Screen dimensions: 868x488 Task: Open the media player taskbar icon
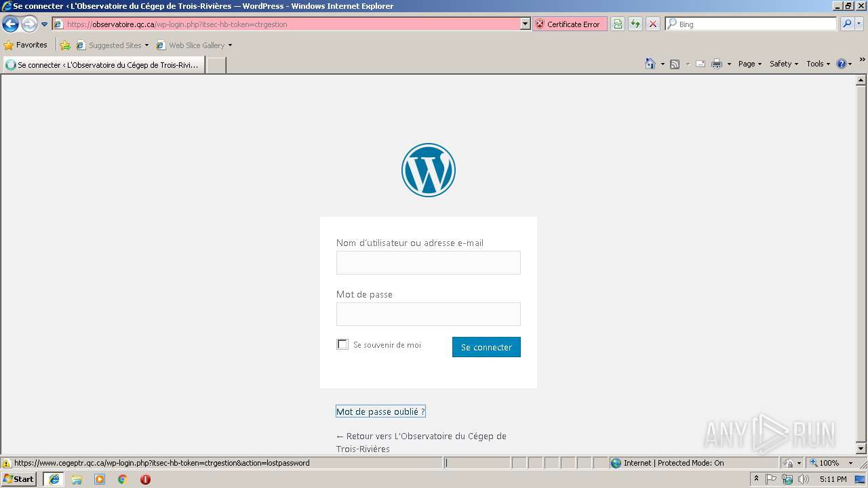click(100, 479)
